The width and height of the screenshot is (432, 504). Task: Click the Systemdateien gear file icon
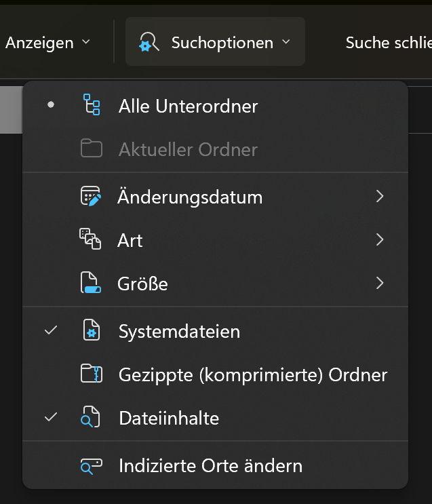pos(91,332)
